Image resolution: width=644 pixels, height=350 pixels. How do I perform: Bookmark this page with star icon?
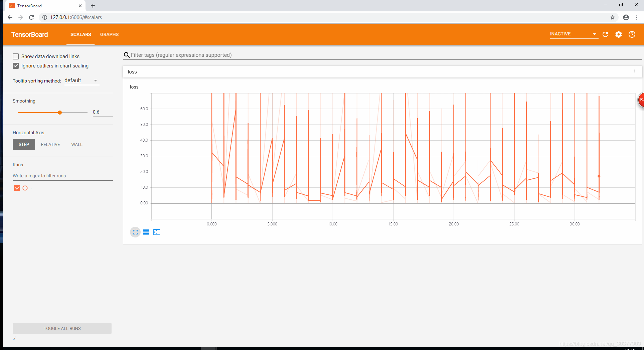point(613,17)
